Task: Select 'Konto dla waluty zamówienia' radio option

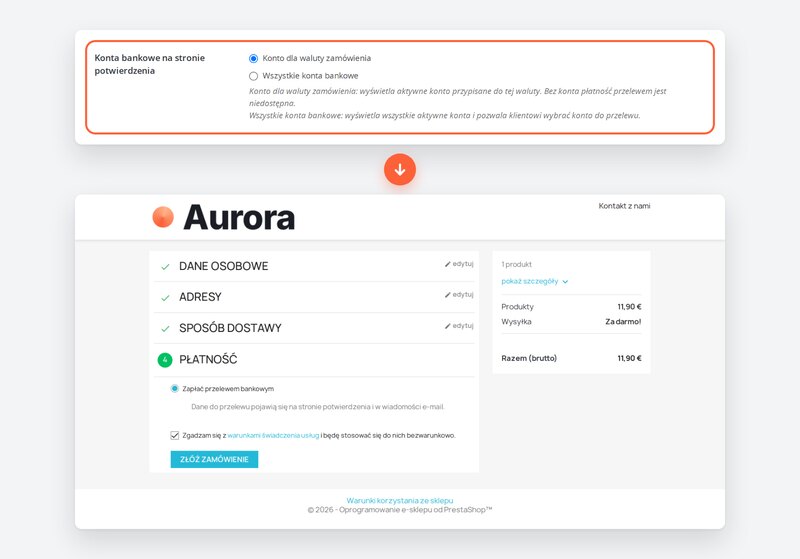Action: (254, 59)
